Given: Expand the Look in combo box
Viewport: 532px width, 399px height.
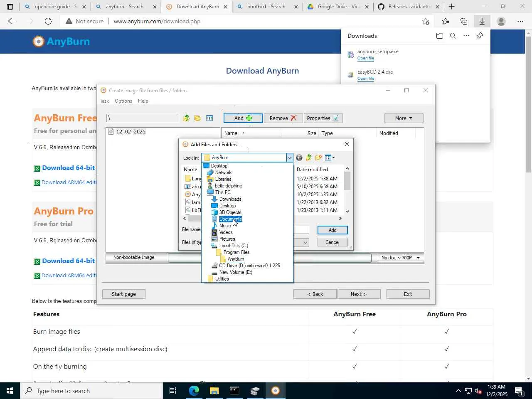Looking at the screenshot, I should 289,158.
